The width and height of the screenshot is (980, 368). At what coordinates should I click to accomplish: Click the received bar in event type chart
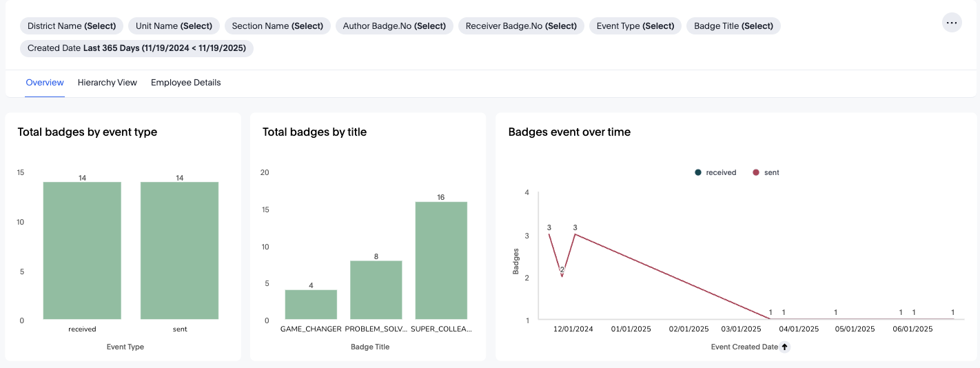(82, 251)
